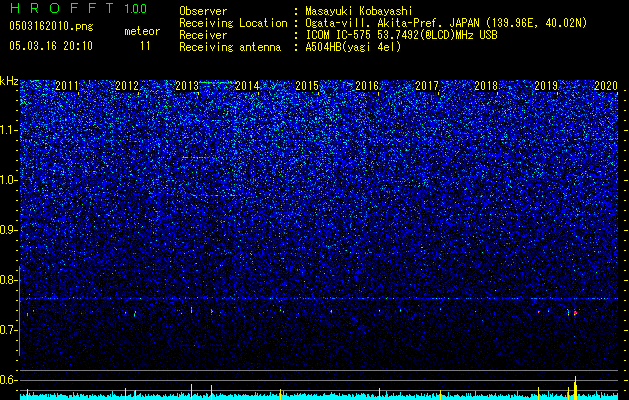
Task: Click the 1.1 kHz frequency label
Action: pos(9,130)
